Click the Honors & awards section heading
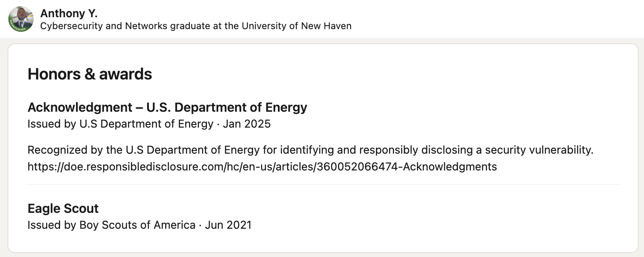The width and height of the screenshot is (644, 257). coord(90,74)
